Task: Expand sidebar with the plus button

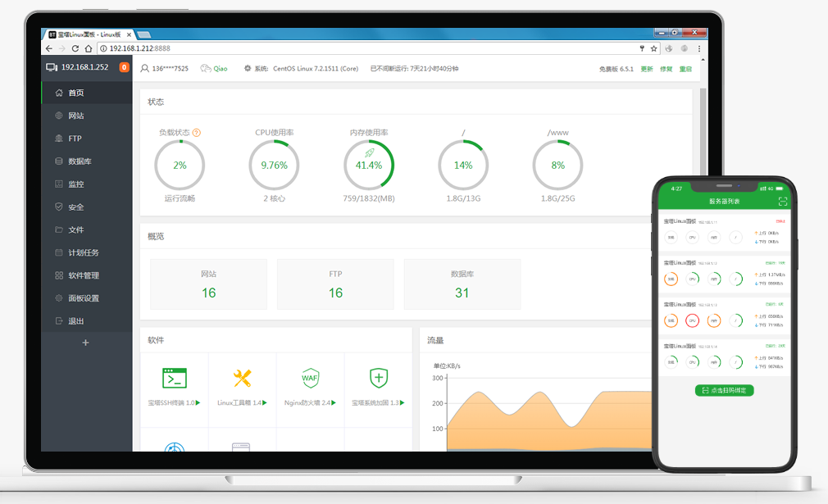Action: click(86, 343)
